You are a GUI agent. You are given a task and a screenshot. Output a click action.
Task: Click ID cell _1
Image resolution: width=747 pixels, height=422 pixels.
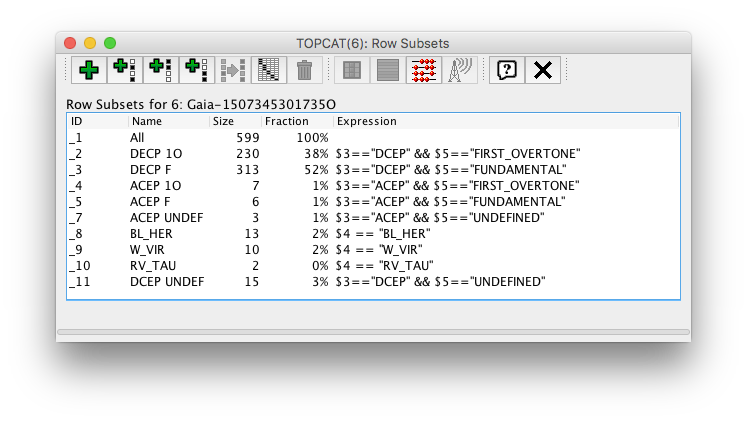point(76,138)
